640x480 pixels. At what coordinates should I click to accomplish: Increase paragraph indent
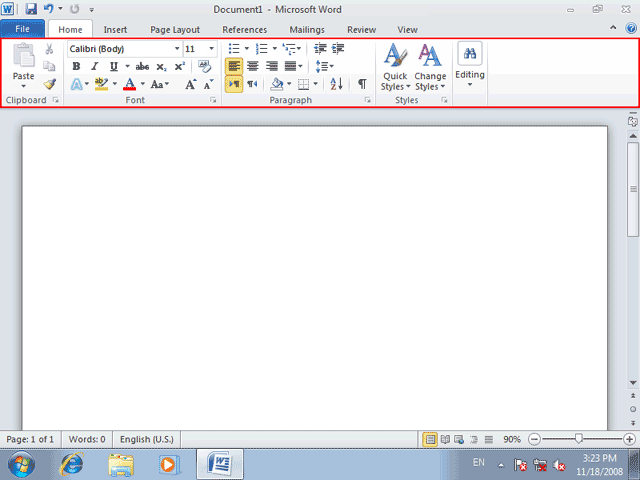click(338, 49)
